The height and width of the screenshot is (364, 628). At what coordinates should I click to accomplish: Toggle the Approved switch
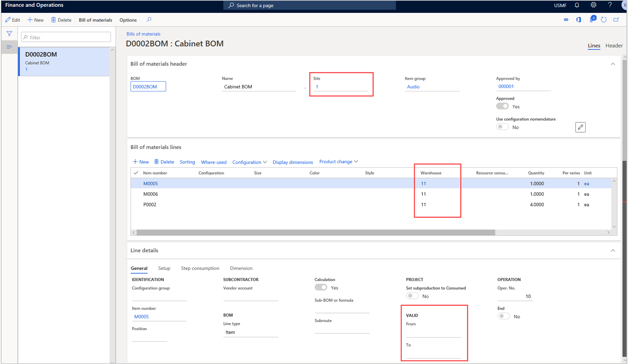[502, 106]
